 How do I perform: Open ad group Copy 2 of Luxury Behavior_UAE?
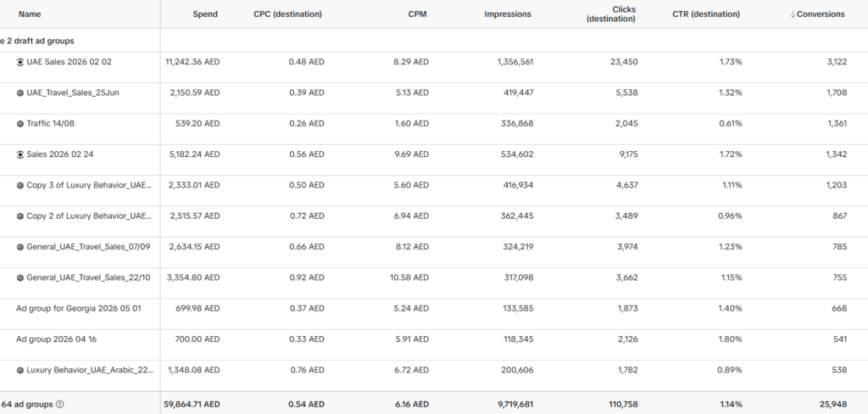(88, 215)
